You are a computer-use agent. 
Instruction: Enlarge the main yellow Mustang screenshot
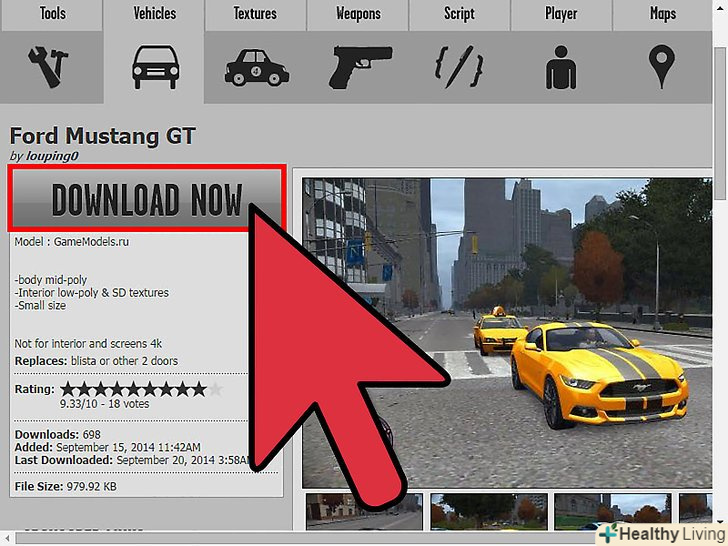[507, 332]
